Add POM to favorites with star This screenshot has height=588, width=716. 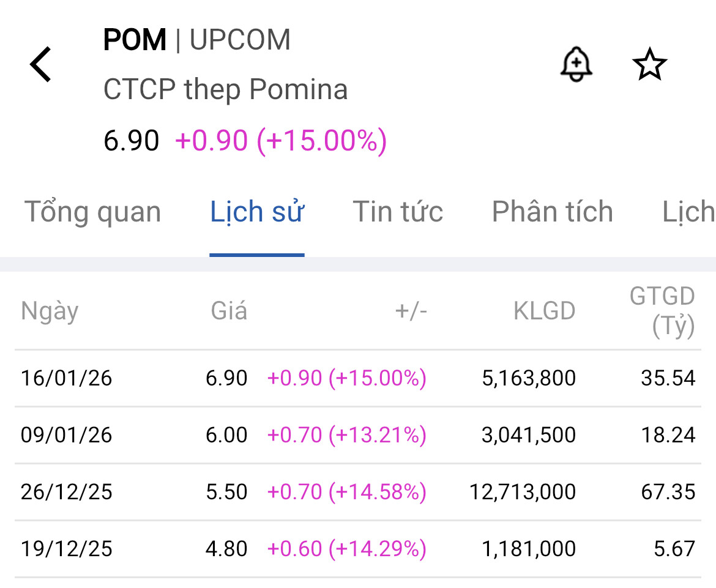click(x=649, y=64)
